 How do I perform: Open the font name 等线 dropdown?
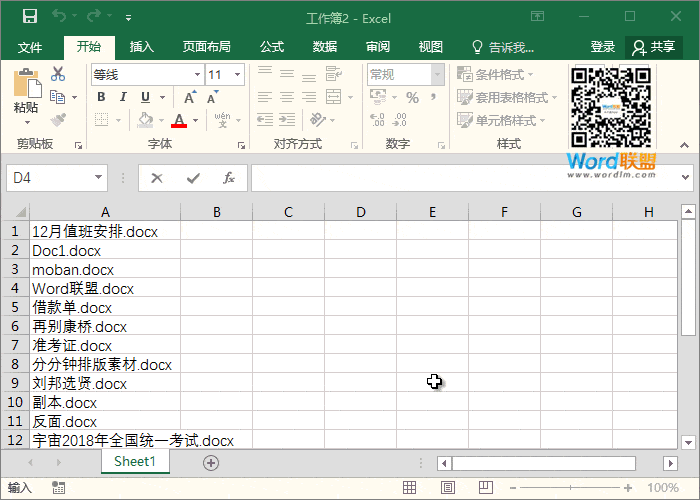pos(197,75)
